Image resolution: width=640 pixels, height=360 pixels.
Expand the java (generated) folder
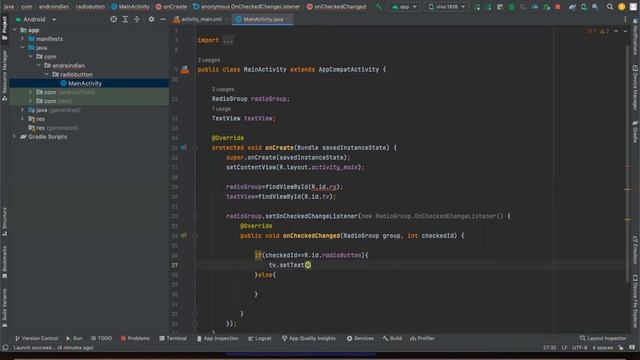tap(22, 110)
